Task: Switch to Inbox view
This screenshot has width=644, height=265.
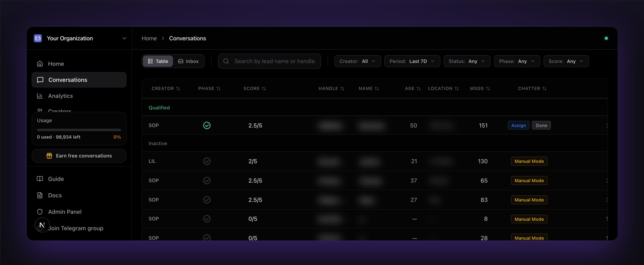Action: point(188,61)
